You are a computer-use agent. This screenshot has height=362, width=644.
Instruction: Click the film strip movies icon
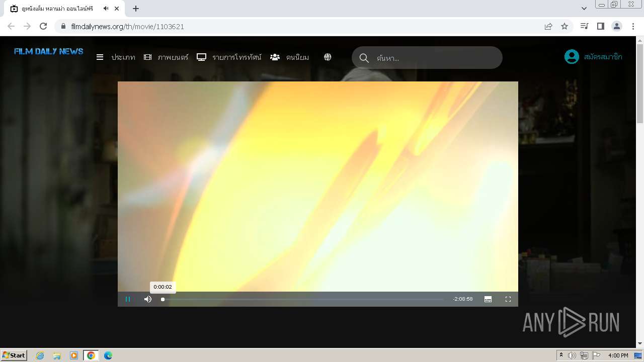coord(147,57)
